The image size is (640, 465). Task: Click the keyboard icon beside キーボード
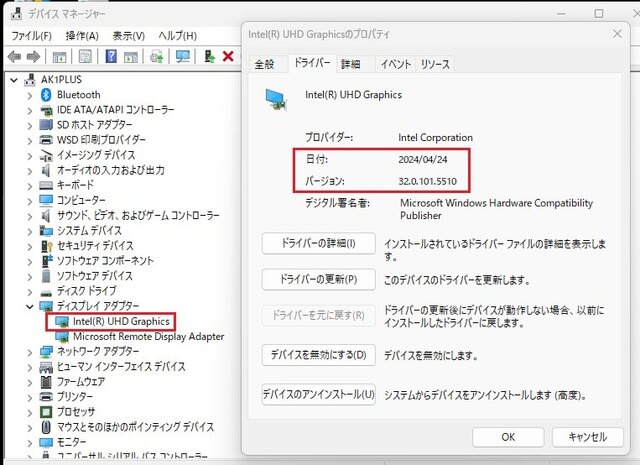[46, 185]
